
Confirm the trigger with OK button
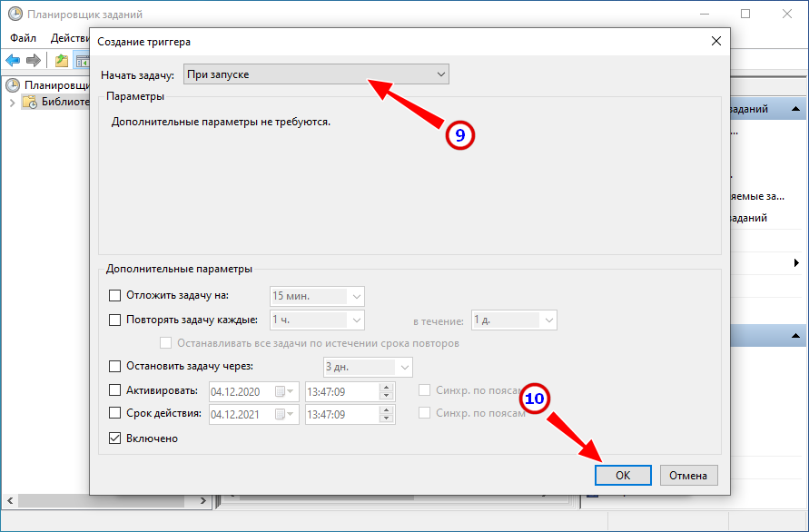point(623,475)
